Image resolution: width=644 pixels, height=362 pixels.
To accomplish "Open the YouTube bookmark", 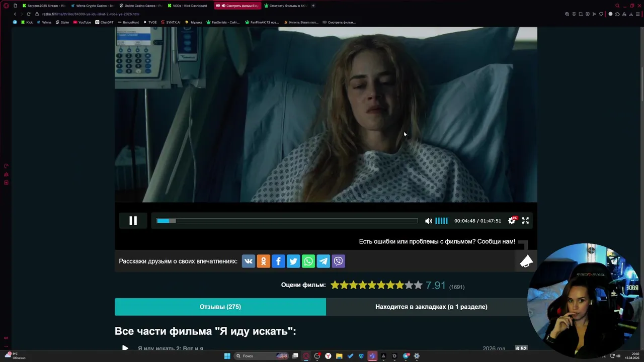I will [x=82, y=22].
